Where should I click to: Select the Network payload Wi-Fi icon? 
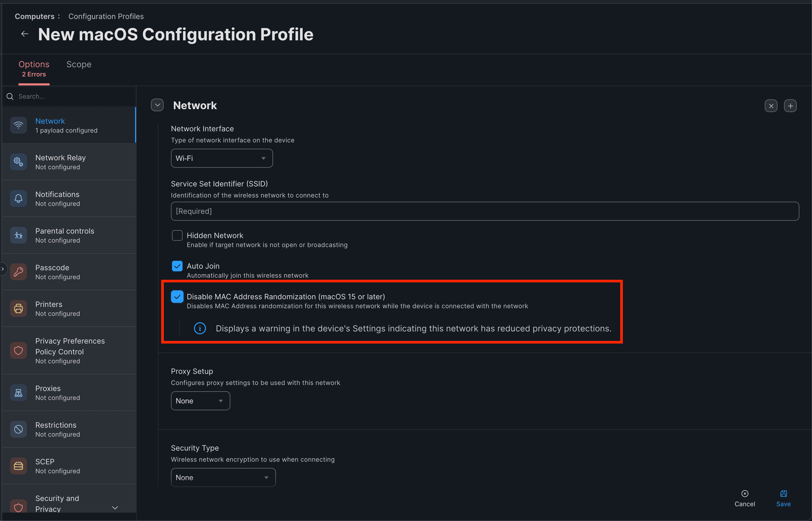pos(18,125)
